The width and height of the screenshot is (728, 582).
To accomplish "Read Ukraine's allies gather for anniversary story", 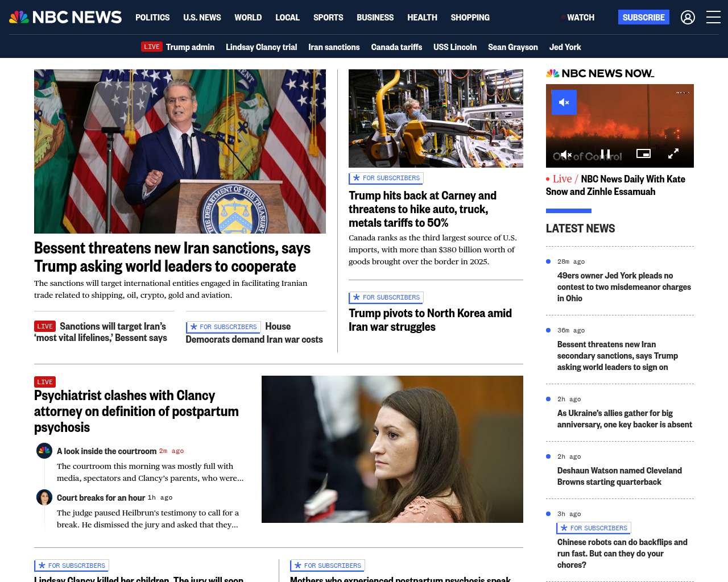I will 624,419.
